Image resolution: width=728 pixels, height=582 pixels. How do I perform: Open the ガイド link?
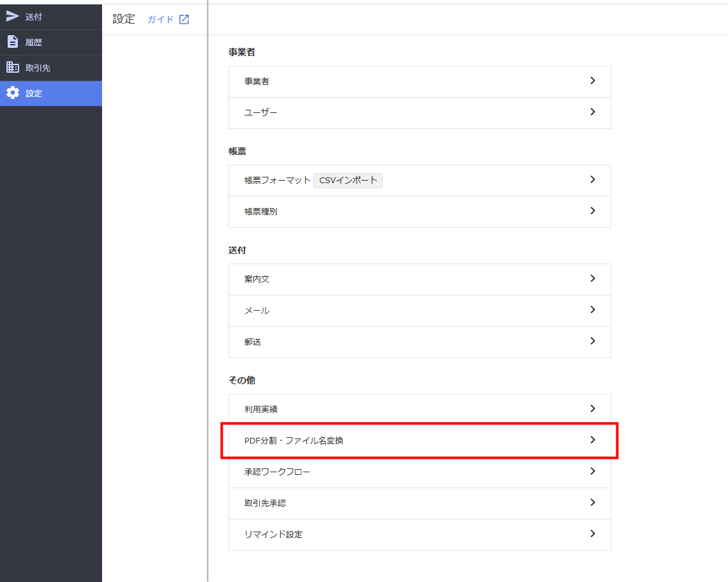coord(160,19)
